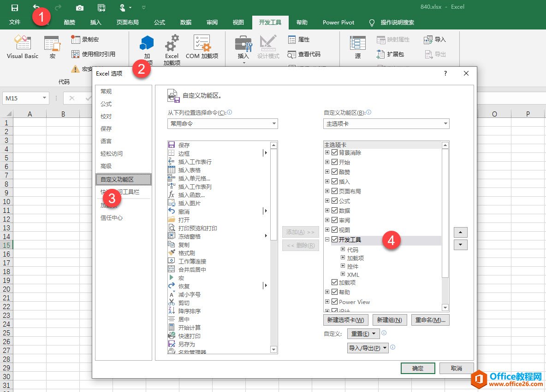Toggle Power View tab checkbox
This screenshot has width=546, height=392.
point(335,302)
